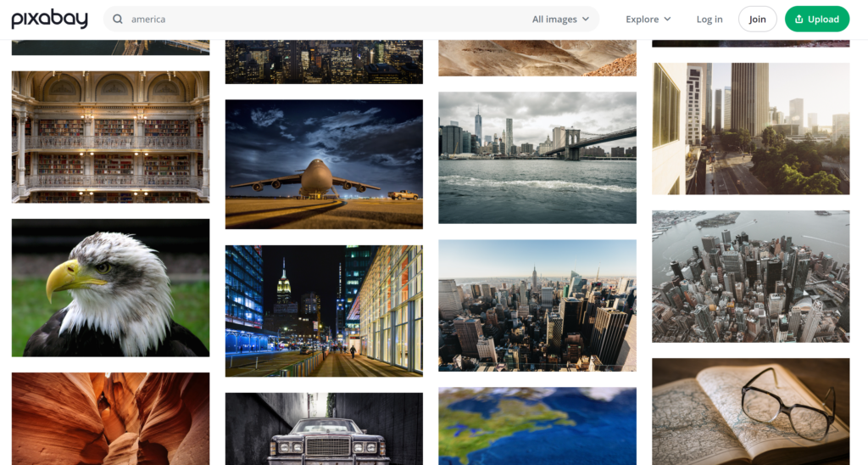The height and width of the screenshot is (465, 868).
Task: Open the military cargo plane photo
Action: coord(324,164)
